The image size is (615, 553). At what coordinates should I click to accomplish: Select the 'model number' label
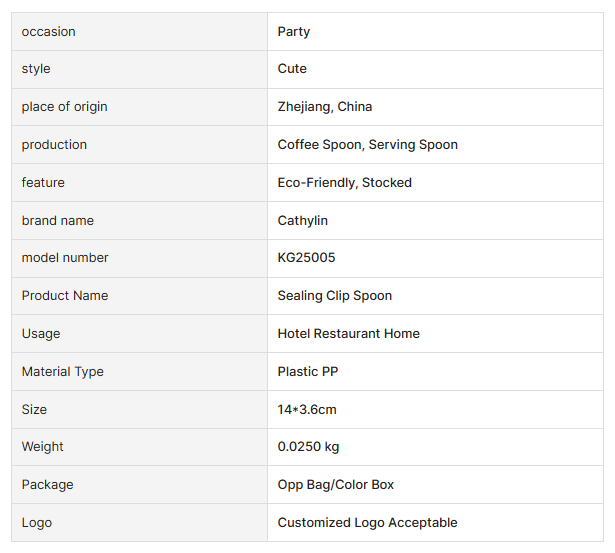(x=65, y=258)
